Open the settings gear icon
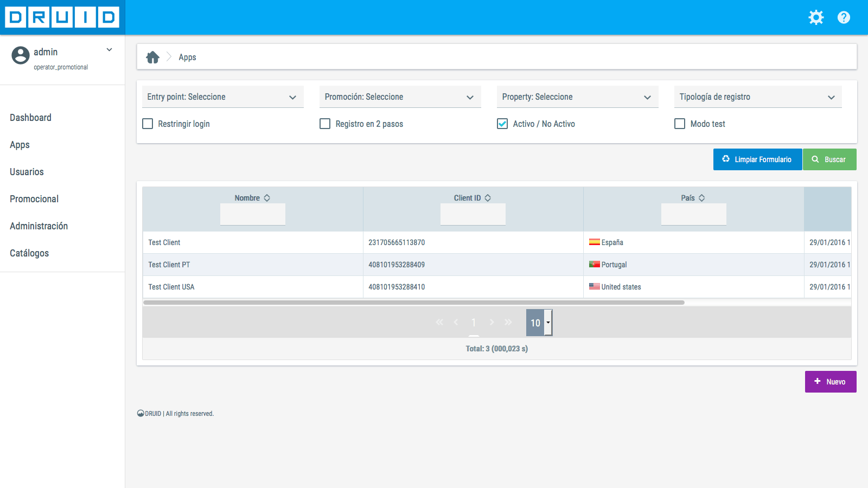 point(816,17)
